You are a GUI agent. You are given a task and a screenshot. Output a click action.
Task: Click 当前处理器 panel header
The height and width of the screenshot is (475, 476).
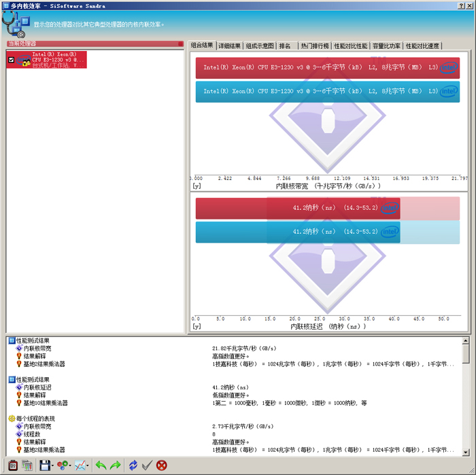click(95, 44)
